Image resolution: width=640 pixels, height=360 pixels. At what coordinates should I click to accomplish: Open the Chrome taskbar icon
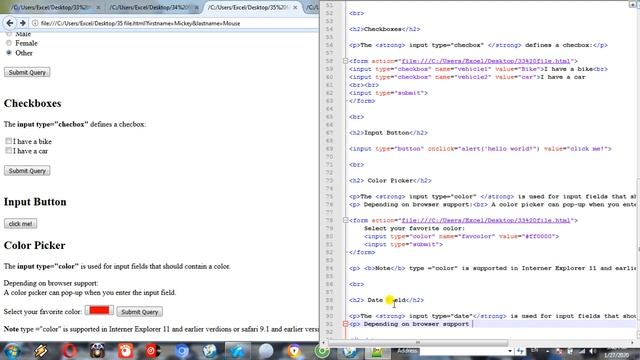tap(294, 351)
